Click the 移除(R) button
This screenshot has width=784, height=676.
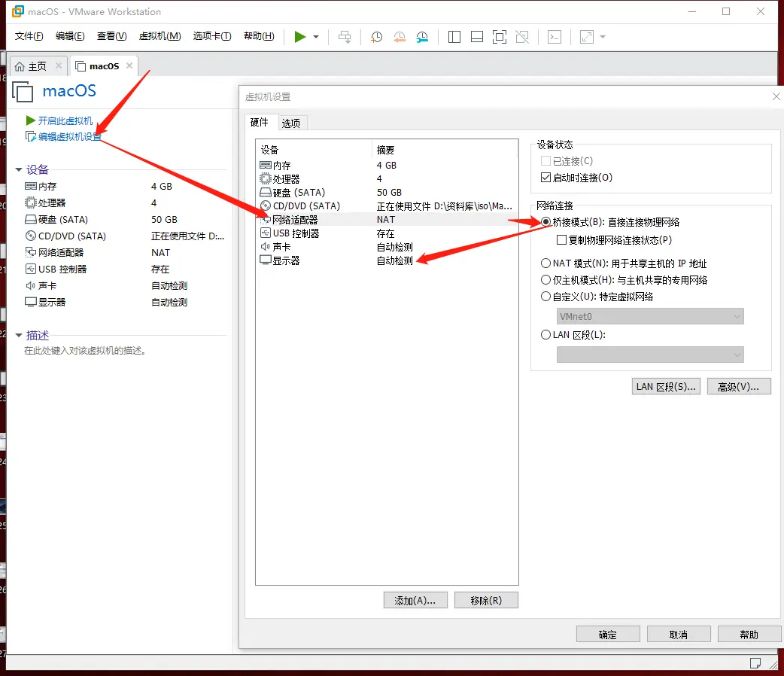click(486, 600)
